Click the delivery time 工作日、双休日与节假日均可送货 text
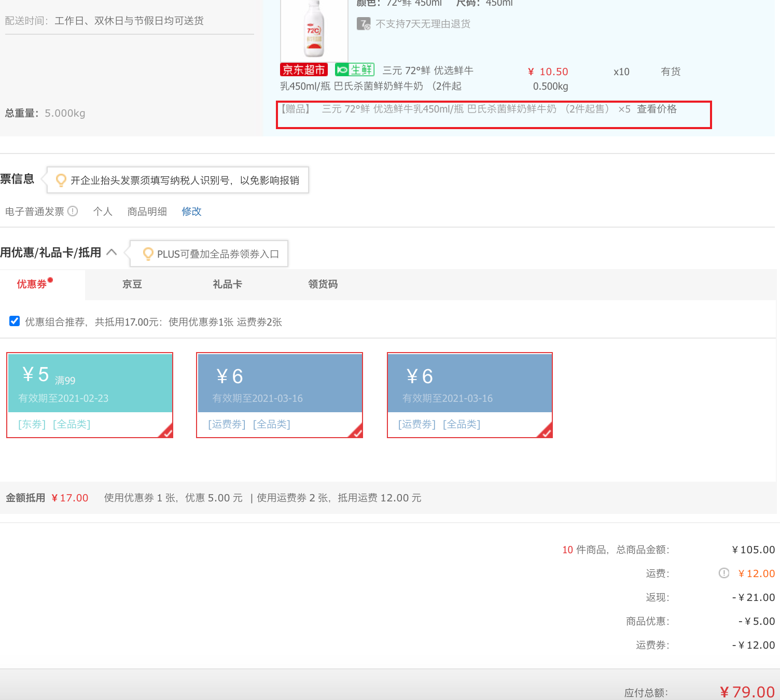The image size is (780, 700). (x=129, y=21)
